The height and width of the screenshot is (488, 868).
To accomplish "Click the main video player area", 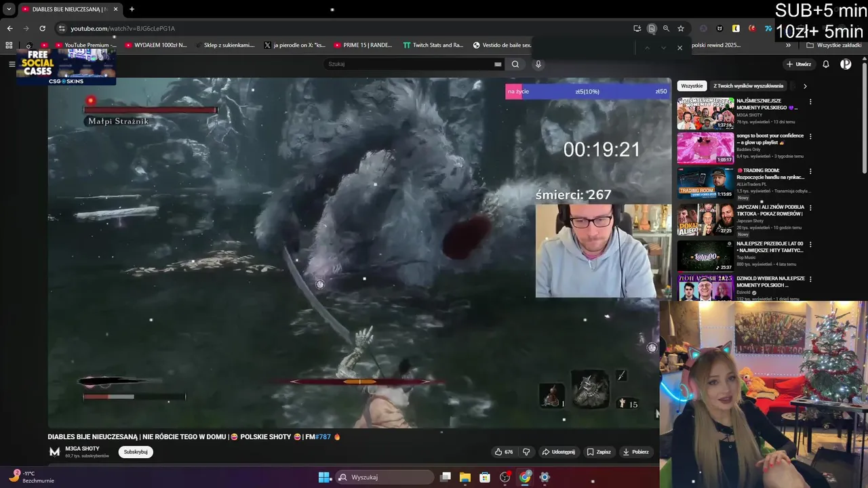I will coord(359,253).
